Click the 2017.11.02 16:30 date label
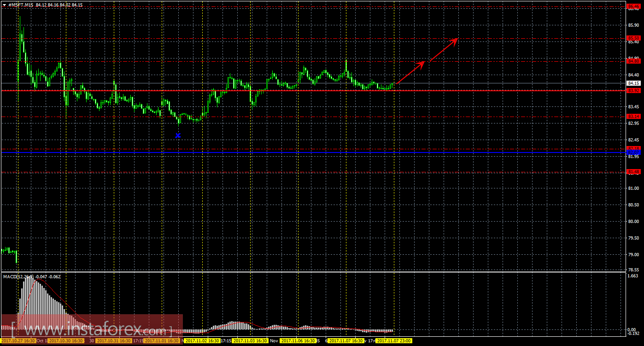644x346 pixels. click(202, 341)
